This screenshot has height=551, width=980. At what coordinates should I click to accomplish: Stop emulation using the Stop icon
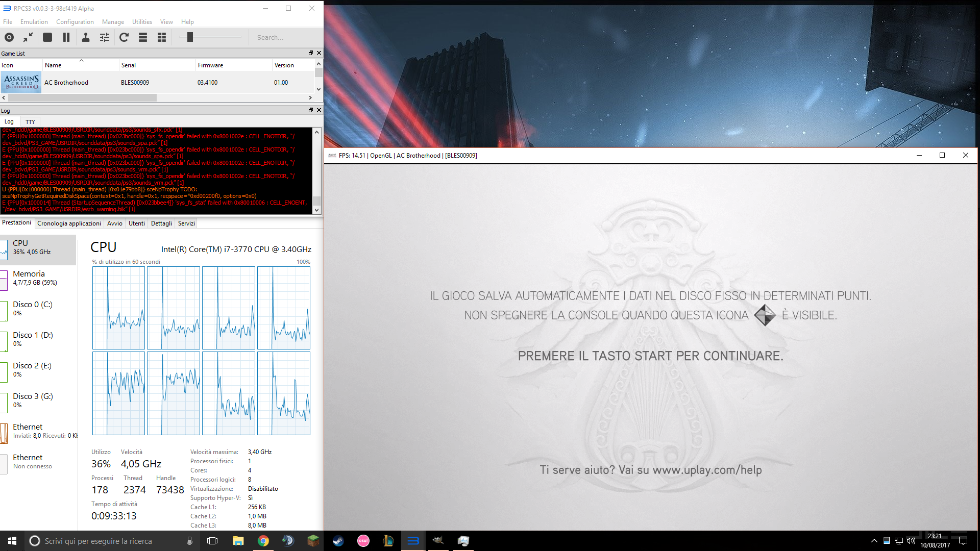pyautogui.click(x=47, y=37)
